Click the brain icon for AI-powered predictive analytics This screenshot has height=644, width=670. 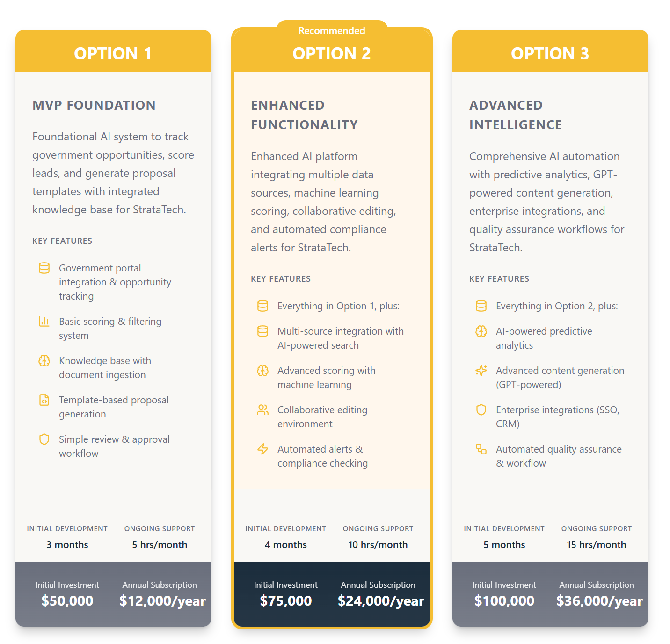481,331
